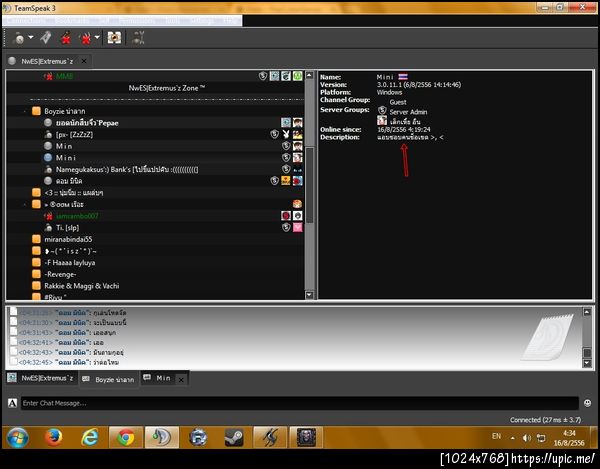Click the orange icon on ®oom channel row
Screen dimensions: 600x469
coord(298,204)
